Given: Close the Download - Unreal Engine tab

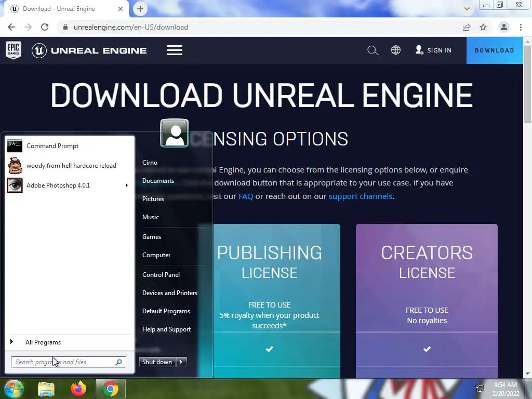Looking at the screenshot, I should click(x=121, y=9).
